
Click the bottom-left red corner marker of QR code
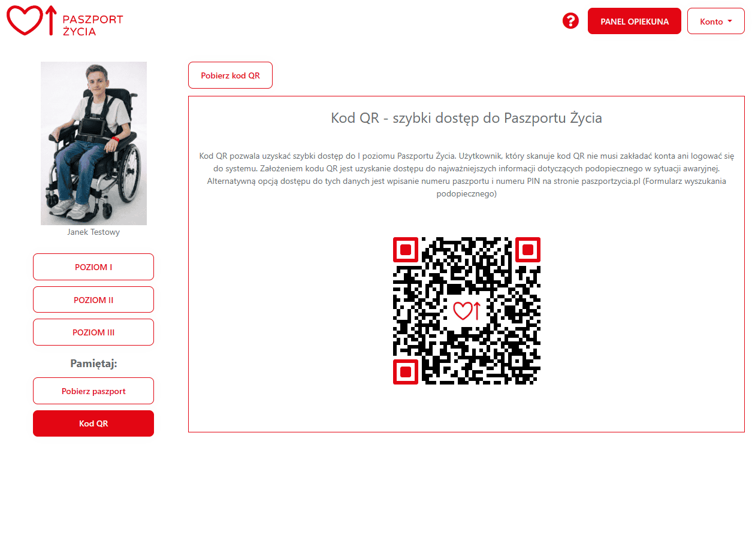tap(405, 371)
